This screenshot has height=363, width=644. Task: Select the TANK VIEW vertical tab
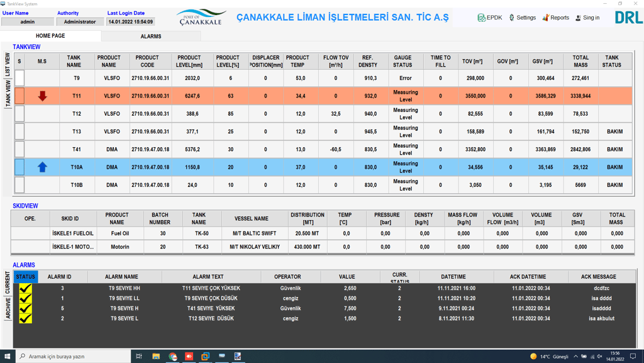coord(8,93)
